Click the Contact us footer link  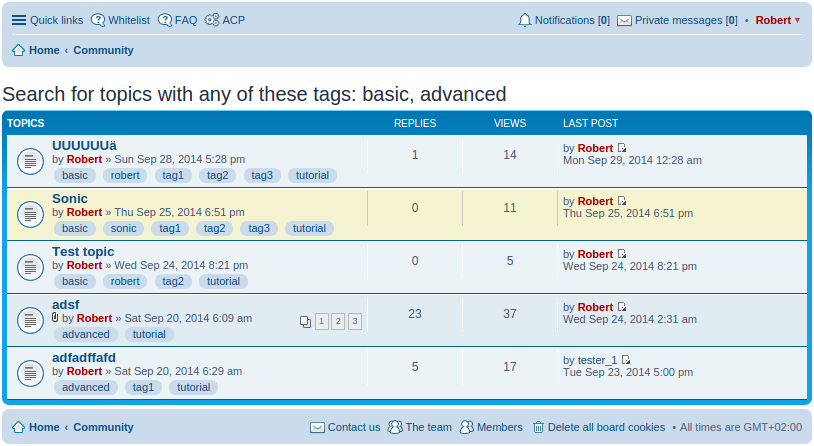pyautogui.click(x=345, y=427)
